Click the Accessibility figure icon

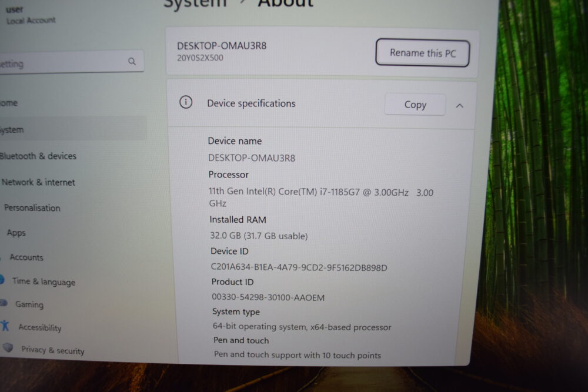click(5, 326)
